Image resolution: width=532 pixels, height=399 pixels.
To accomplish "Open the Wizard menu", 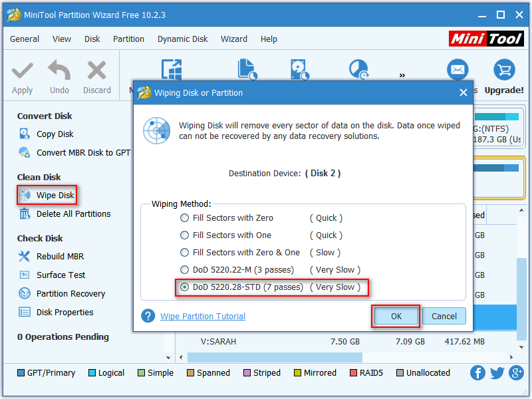I will coord(234,39).
